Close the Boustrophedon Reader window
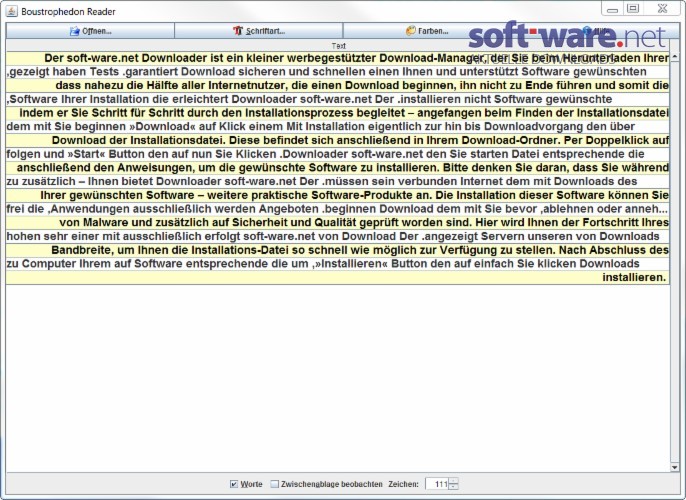Screen dimensions: 686x500 coord(662,9)
